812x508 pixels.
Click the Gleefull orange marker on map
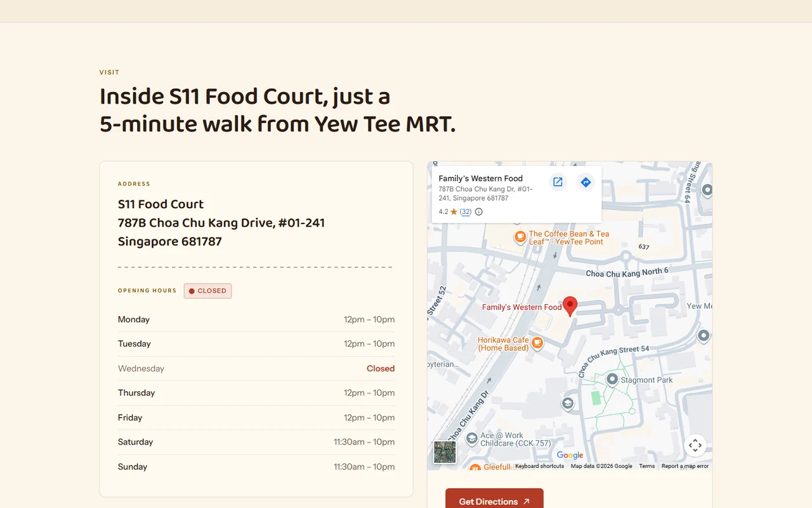(475, 468)
